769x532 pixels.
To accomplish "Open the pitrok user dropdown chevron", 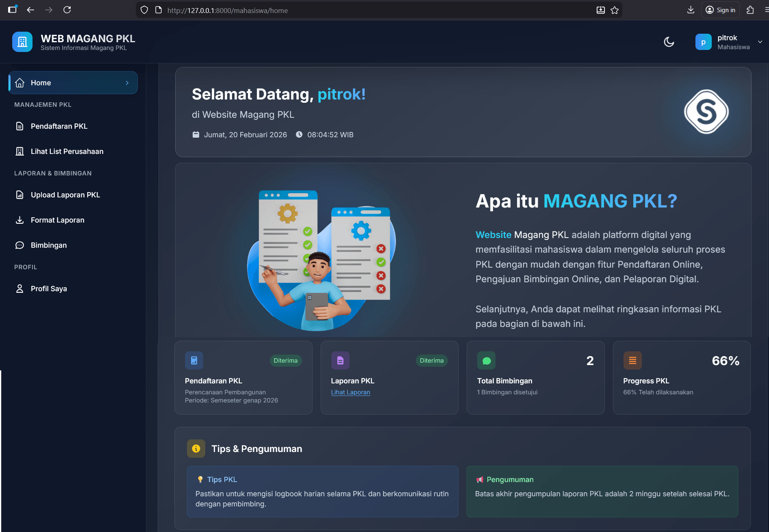I will [760, 42].
